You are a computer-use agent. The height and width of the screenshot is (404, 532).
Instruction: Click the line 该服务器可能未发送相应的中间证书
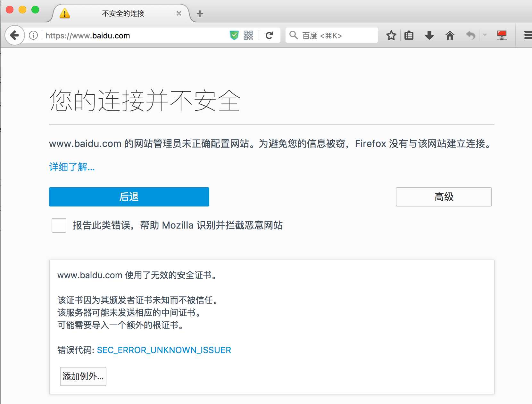click(x=129, y=312)
